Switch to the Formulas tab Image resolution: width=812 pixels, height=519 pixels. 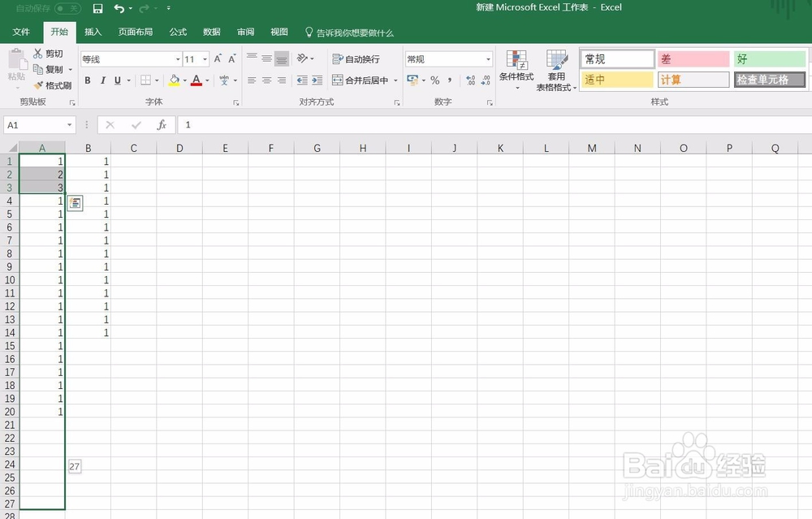[178, 32]
